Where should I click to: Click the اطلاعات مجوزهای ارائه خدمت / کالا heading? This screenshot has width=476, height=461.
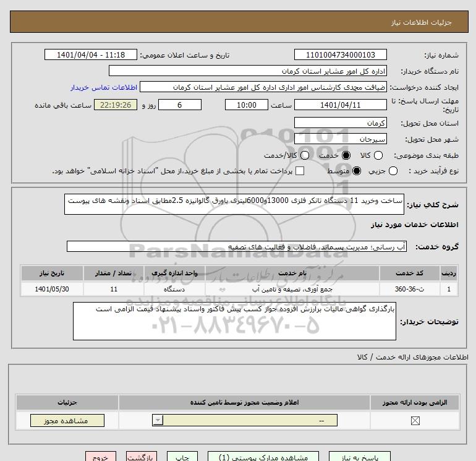point(413,358)
